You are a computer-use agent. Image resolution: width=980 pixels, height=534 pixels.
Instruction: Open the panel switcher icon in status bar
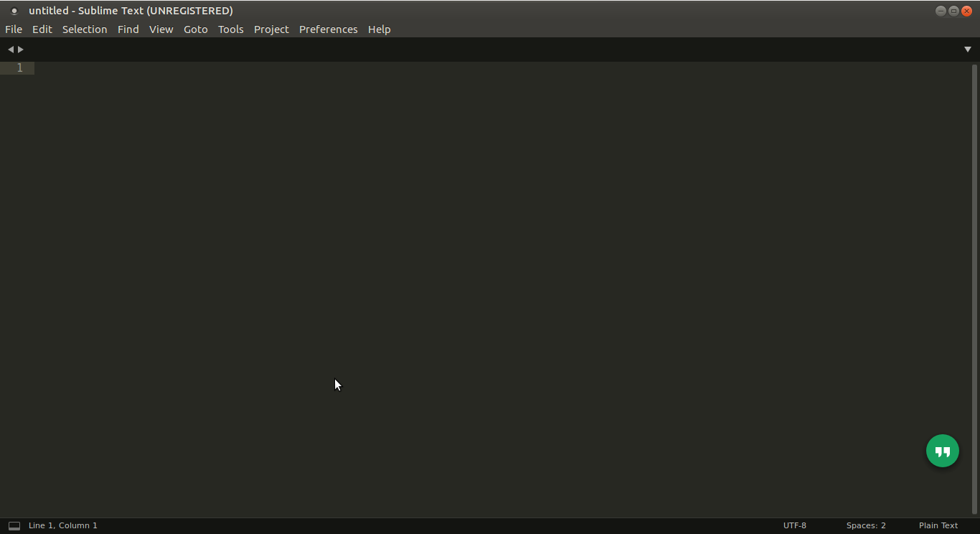(x=14, y=526)
